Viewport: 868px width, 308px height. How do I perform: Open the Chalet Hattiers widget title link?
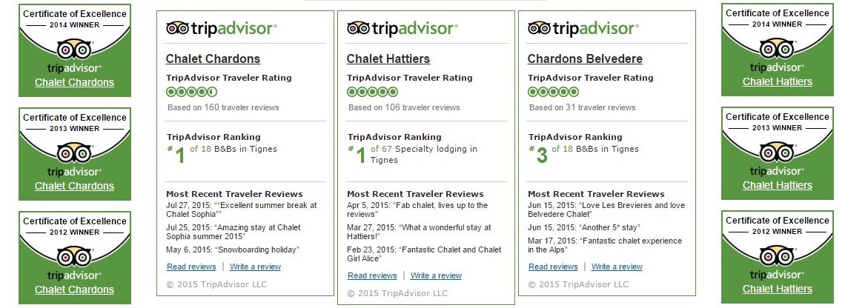coord(388,58)
